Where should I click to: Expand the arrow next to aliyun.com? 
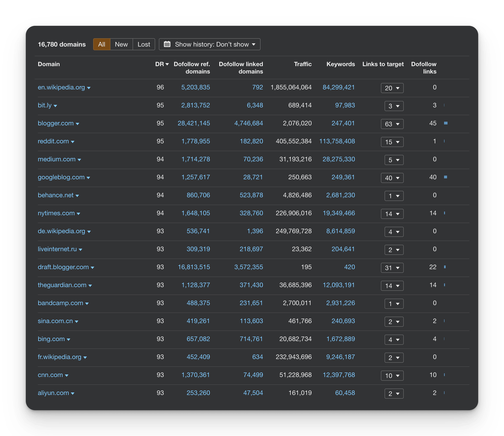[x=73, y=394]
